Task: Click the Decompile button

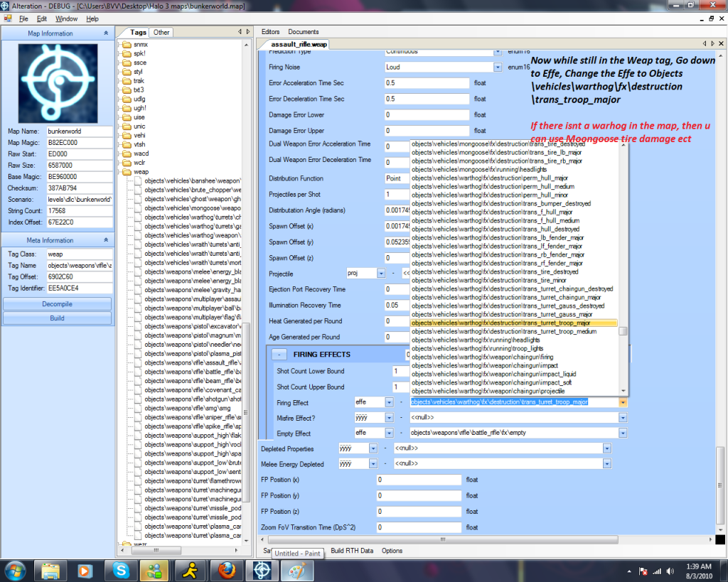Action: tap(57, 304)
